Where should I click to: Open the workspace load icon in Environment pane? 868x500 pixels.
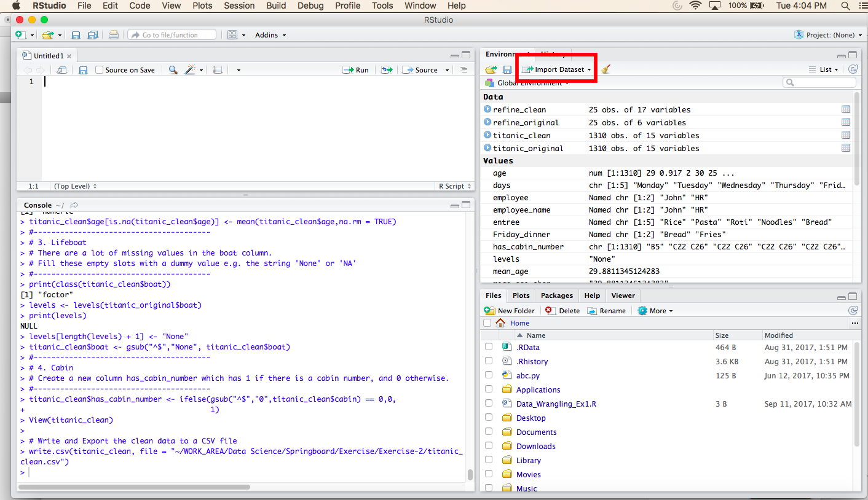coord(491,69)
